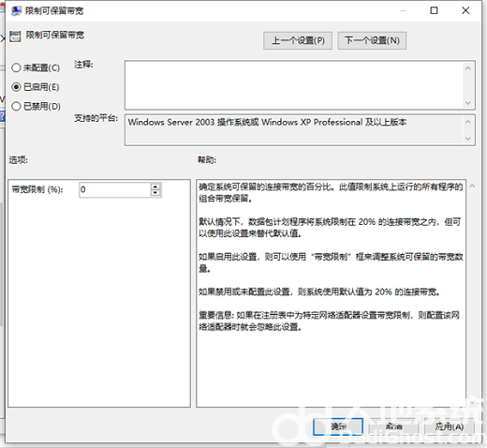Click the 取消 cancel button
Screen dimensions: 487x448
tap(393, 426)
